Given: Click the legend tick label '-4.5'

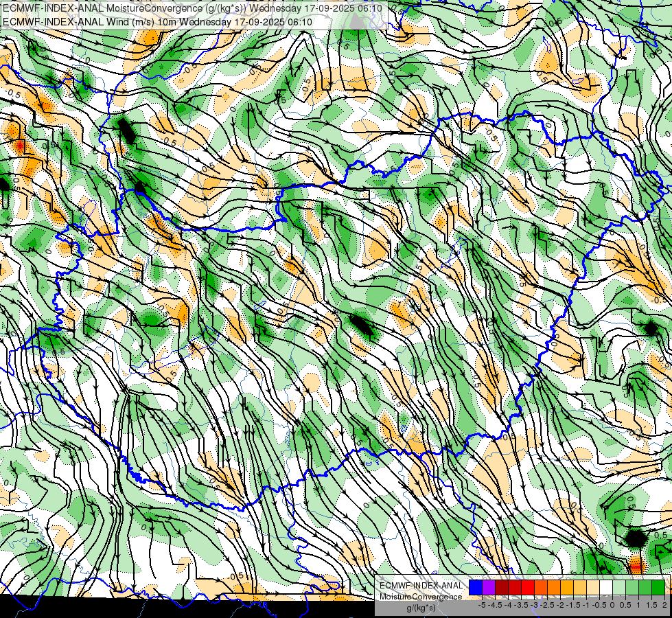Looking at the screenshot, I should point(495,605).
